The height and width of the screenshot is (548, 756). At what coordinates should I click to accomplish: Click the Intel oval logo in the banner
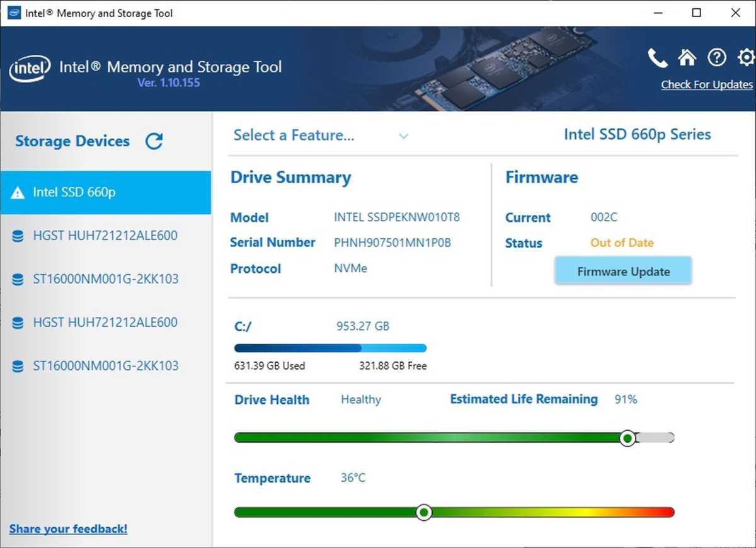tap(30, 69)
